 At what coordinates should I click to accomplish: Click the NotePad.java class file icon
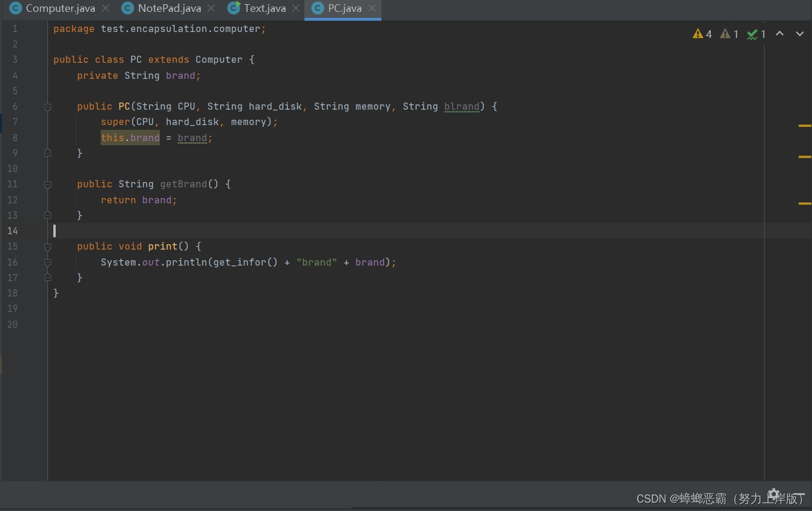[x=127, y=8]
